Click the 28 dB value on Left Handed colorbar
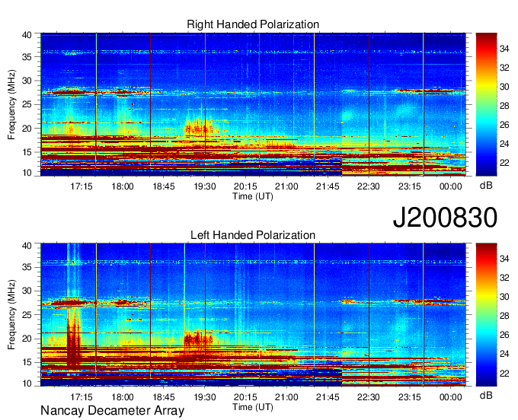This screenshot has height=420, width=518. [504, 316]
